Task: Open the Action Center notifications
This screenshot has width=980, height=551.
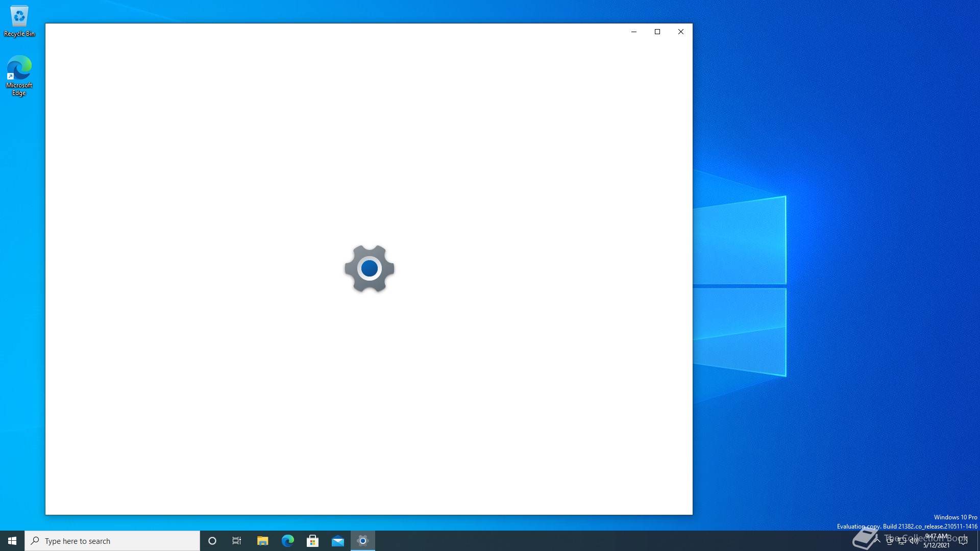Action: (x=963, y=541)
